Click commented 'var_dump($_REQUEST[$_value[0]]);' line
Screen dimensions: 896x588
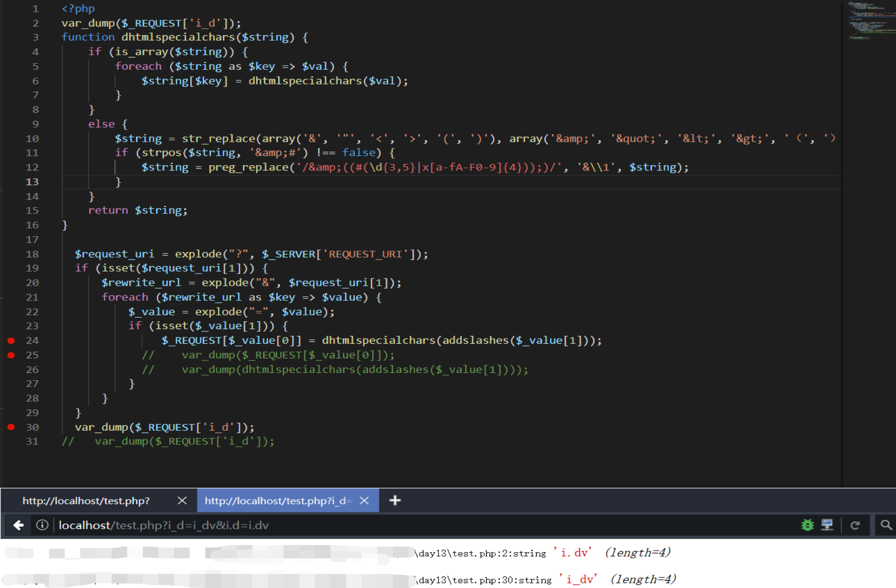[x=268, y=355]
